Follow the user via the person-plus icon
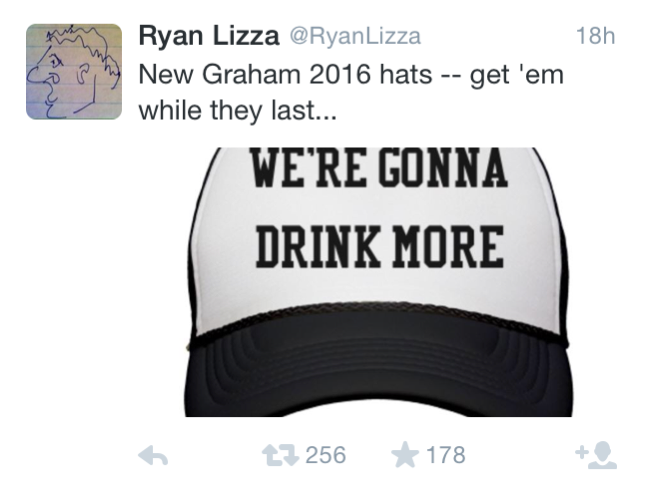Screen dimensions: 659x494 point(596,455)
